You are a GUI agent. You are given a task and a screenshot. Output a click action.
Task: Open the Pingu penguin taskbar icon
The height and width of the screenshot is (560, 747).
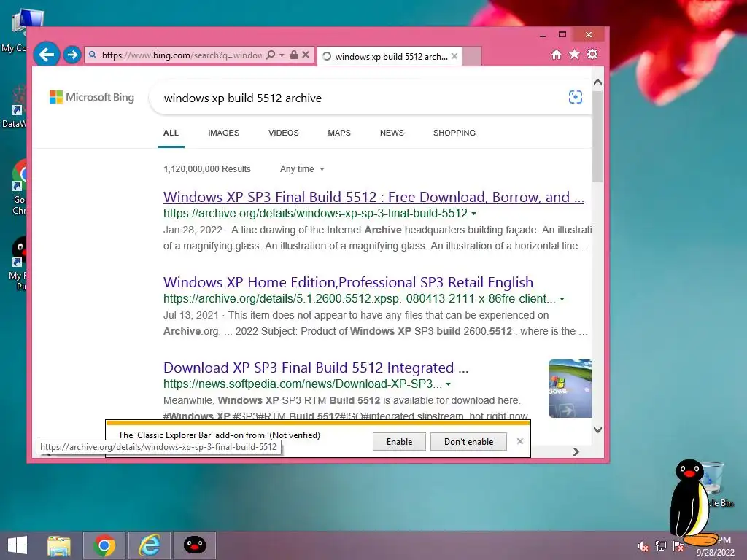194,545
